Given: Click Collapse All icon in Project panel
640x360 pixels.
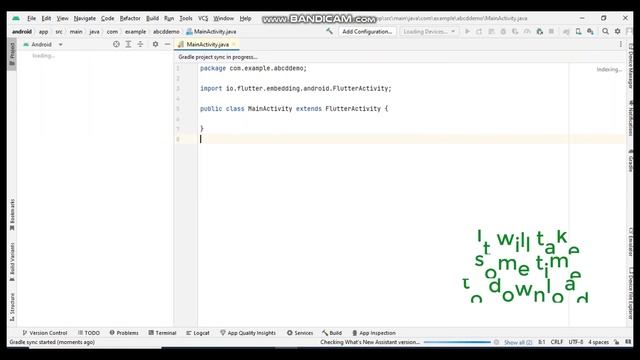Looking at the screenshot, I should 140,44.
